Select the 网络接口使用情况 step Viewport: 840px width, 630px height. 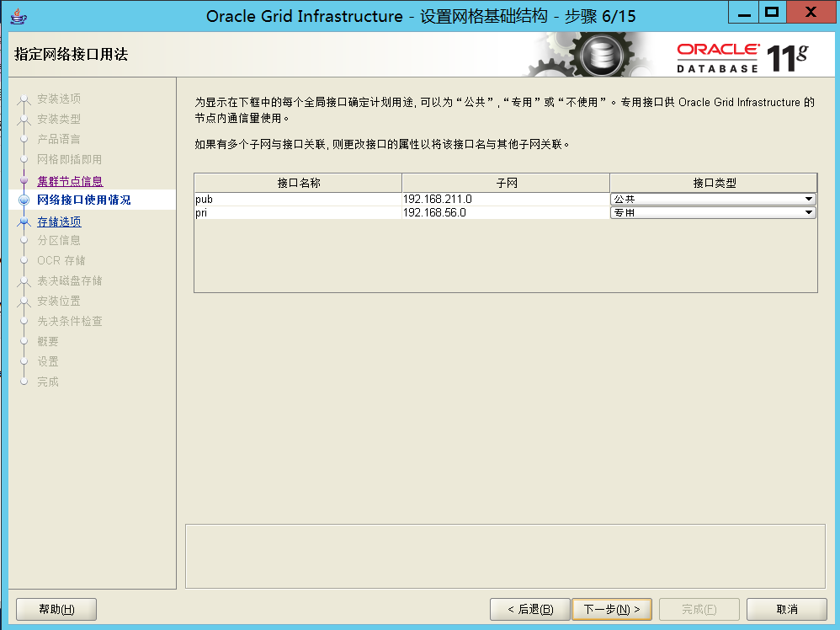(x=83, y=200)
